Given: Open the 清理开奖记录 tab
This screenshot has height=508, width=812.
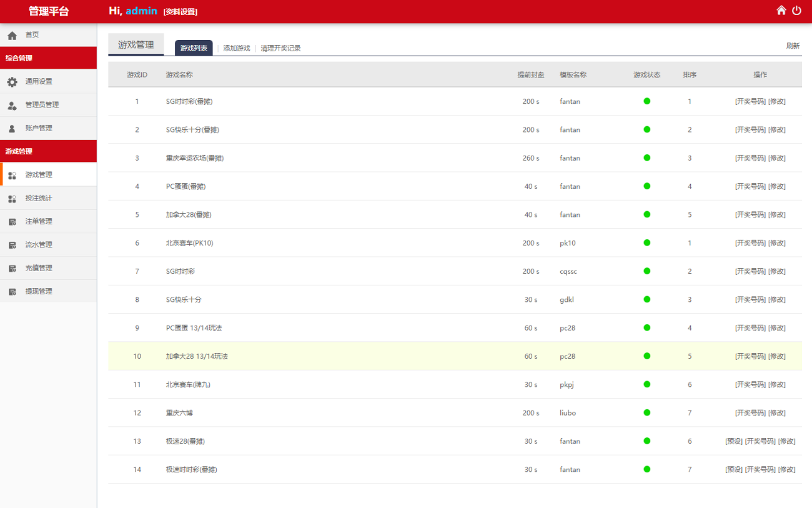Looking at the screenshot, I should 280,48.
